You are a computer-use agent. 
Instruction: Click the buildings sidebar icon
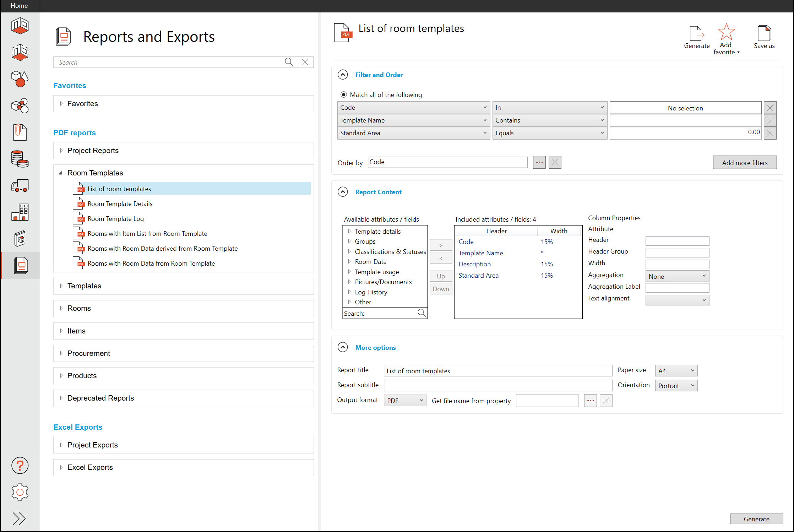point(20,212)
